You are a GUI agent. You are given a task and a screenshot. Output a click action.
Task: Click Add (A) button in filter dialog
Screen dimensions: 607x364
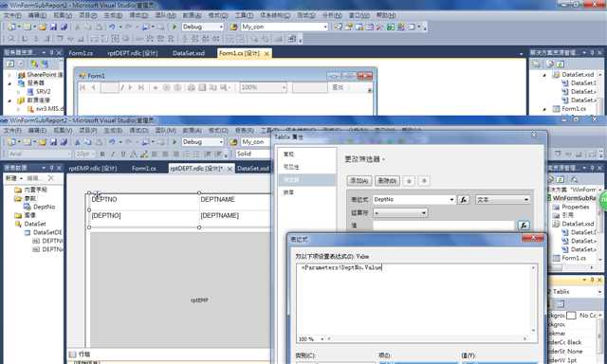359,181
